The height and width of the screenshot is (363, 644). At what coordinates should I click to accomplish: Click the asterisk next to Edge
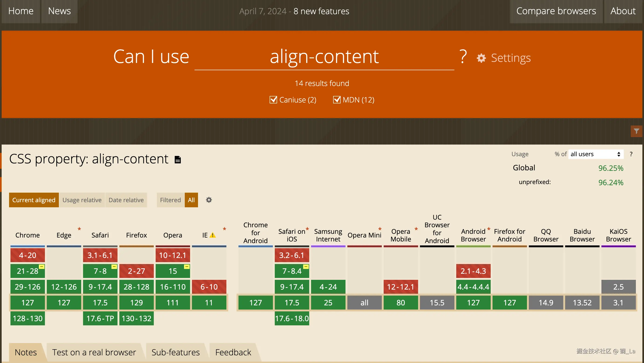pyautogui.click(x=79, y=229)
